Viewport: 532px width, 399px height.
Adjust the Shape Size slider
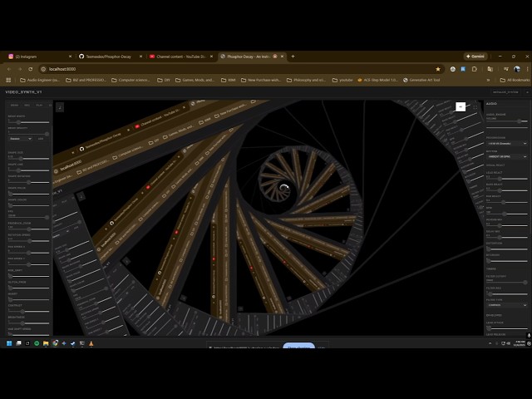(x=29, y=159)
